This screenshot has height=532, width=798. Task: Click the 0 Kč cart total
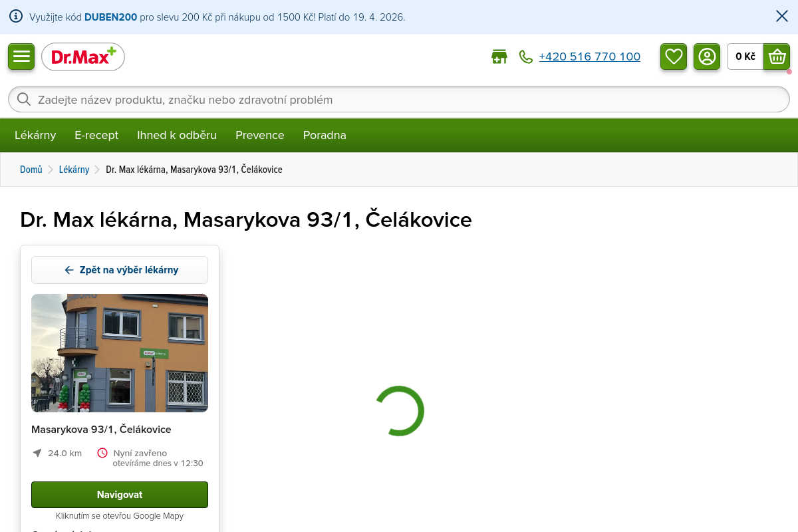745,57
